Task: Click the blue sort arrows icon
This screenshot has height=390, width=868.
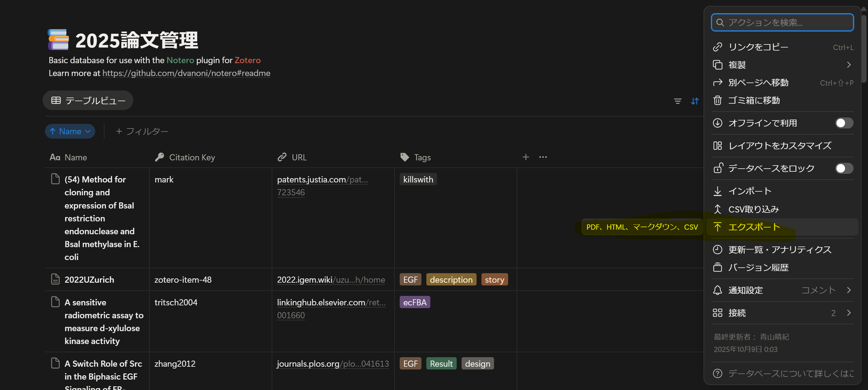Action: (694, 101)
